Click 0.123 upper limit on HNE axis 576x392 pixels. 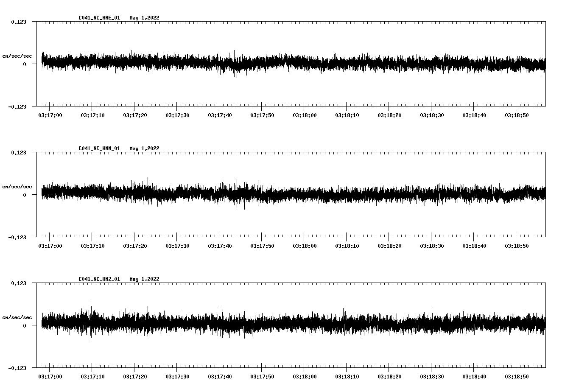coord(18,22)
